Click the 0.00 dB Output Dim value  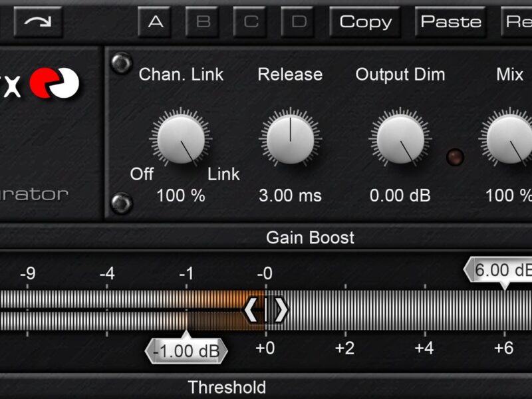[400, 196]
